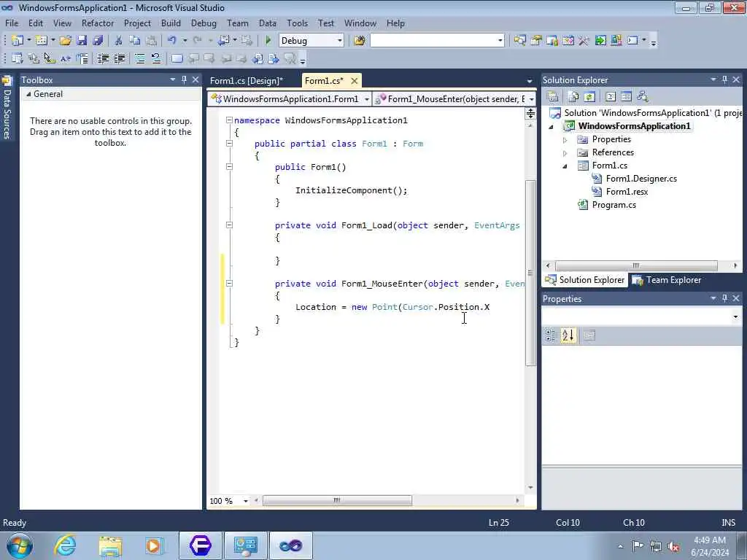
Task: Toggle auto hide on Solution Explorer pin
Action: (724, 79)
